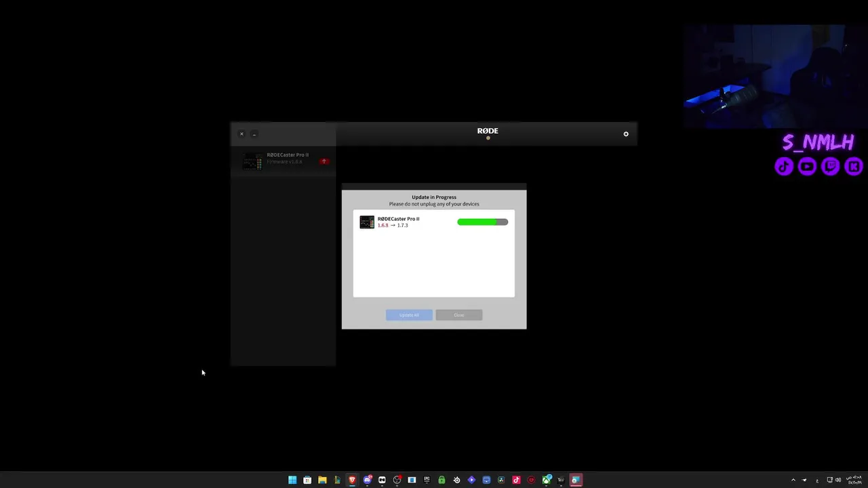The width and height of the screenshot is (868, 488).
Task: Open the Xbox app from the taskbar
Action: point(546,480)
